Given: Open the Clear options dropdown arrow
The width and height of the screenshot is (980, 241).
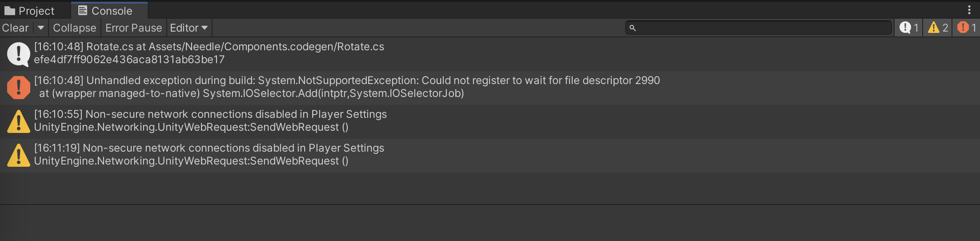Looking at the screenshot, I should pos(41,28).
